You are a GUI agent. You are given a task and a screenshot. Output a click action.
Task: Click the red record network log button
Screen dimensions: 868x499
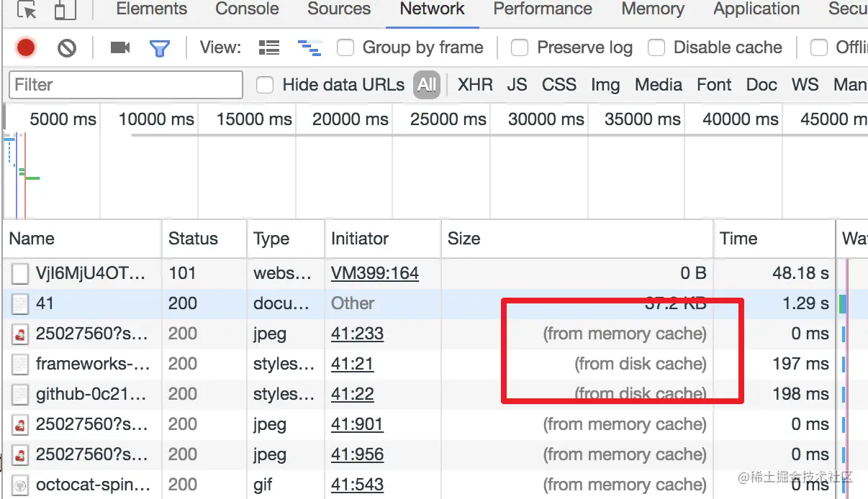(x=26, y=48)
